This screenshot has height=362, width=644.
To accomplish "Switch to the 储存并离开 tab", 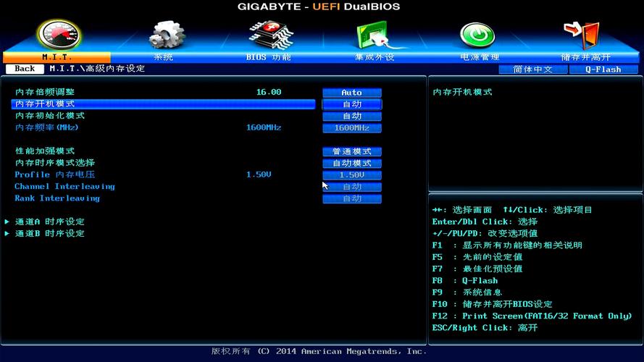I will point(585,57).
